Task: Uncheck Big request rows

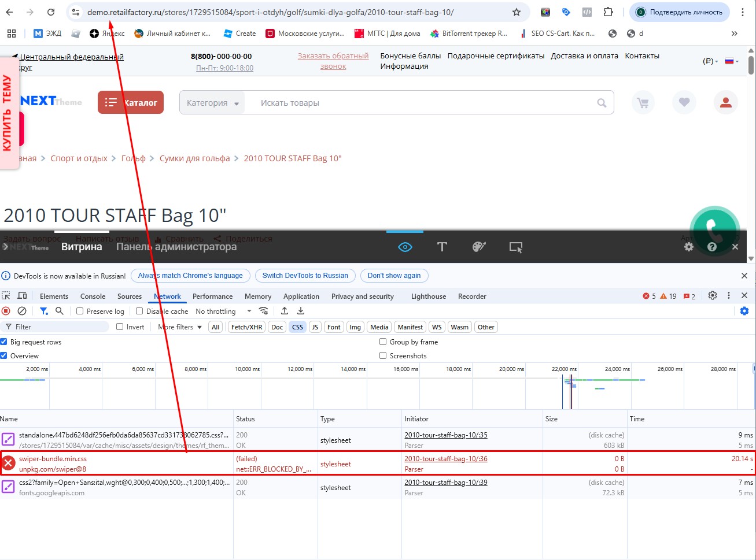Action: (3, 342)
